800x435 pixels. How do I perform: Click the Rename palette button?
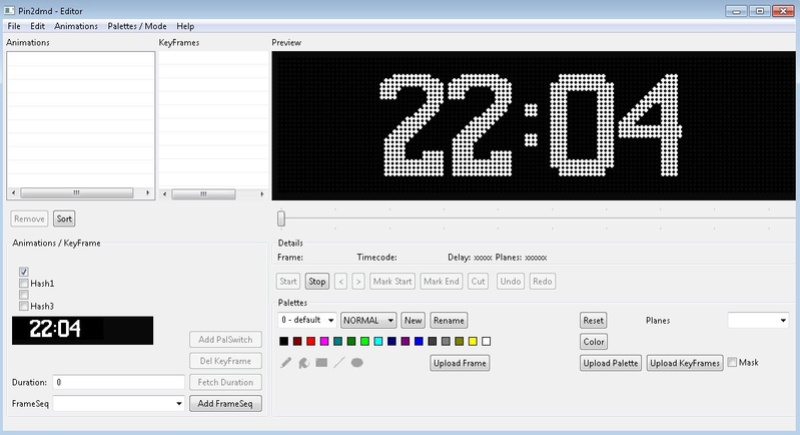point(449,320)
